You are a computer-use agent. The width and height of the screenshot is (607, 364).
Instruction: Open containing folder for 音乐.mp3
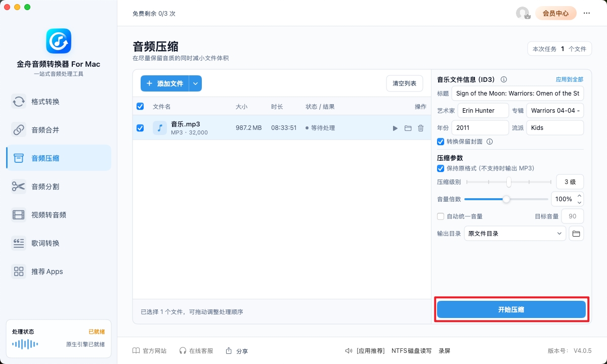tap(408, 128)
